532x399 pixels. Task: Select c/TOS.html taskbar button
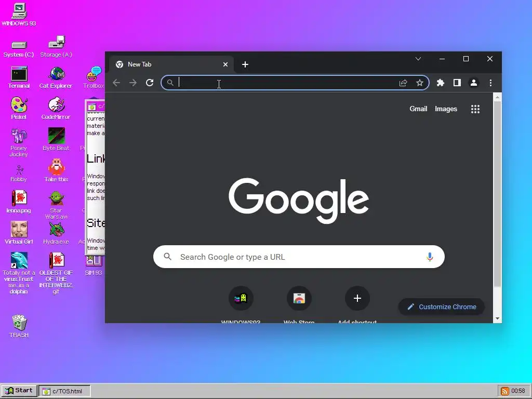[x=65, y=391]
